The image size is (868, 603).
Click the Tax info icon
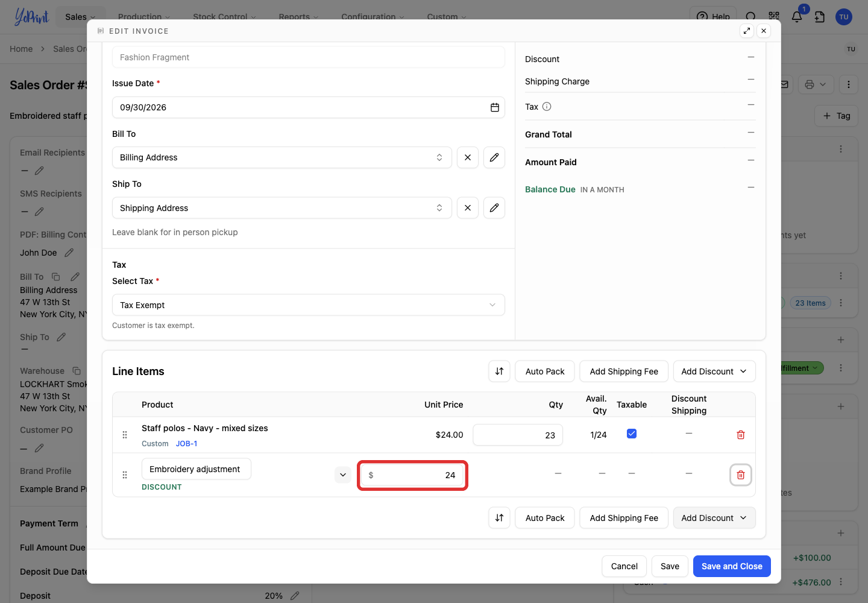(x=547, y=107)
